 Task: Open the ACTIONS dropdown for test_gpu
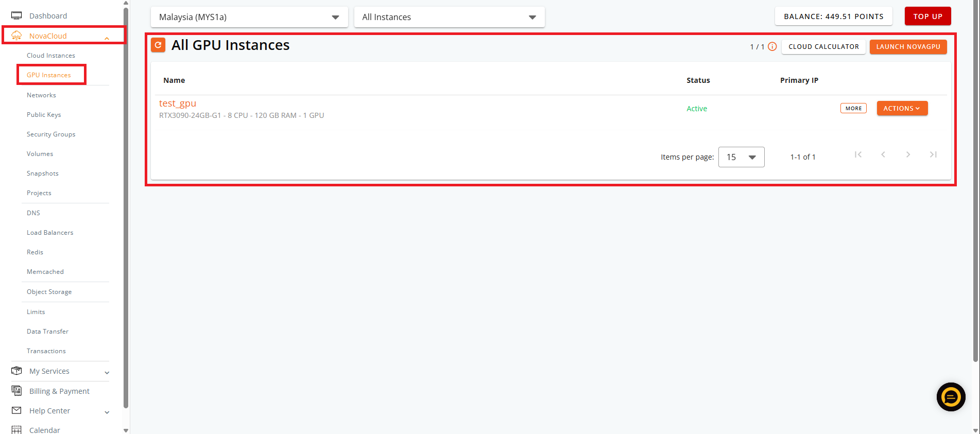[902, 108]
